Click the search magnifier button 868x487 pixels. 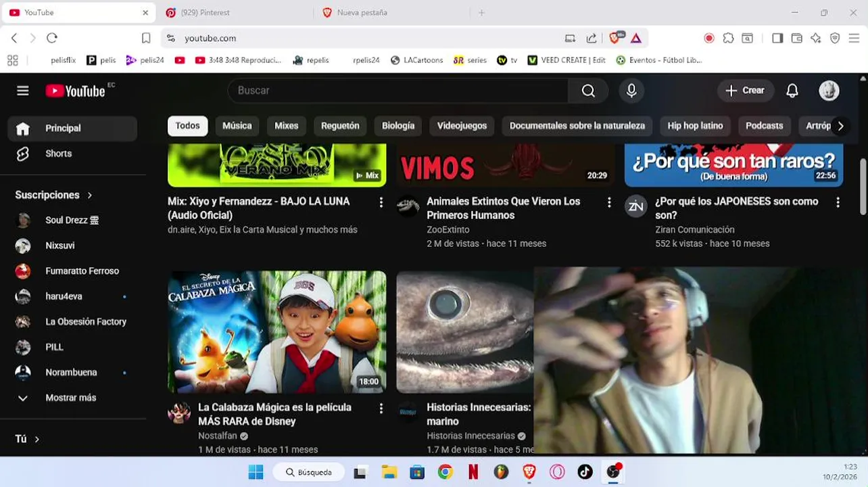(x=588, y=91)
